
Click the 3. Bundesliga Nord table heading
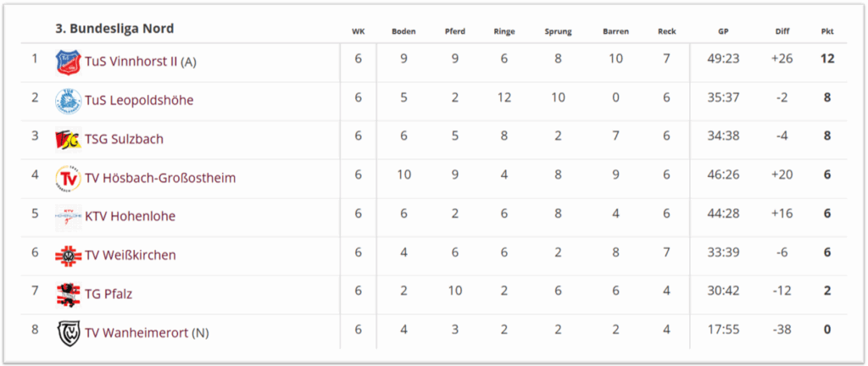pyautogui.click(x=114, y=29)
